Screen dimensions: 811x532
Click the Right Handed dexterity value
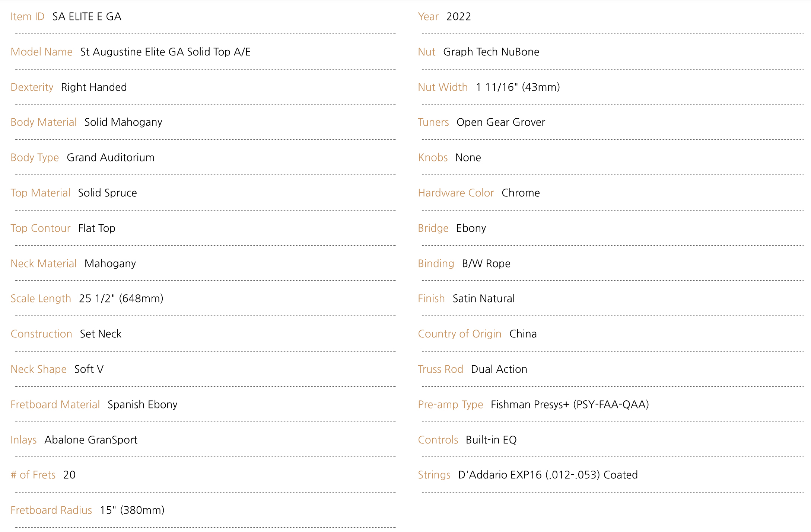pos(94,87)
